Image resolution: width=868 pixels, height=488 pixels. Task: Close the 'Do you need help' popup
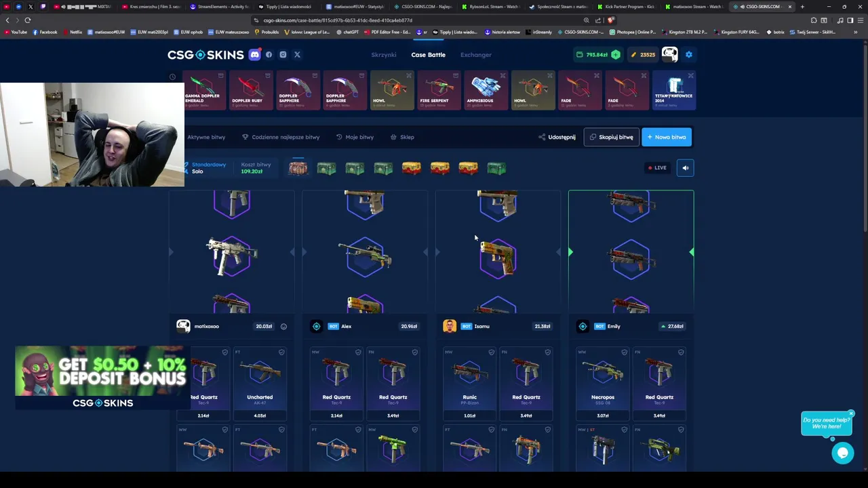pos(851,413)
